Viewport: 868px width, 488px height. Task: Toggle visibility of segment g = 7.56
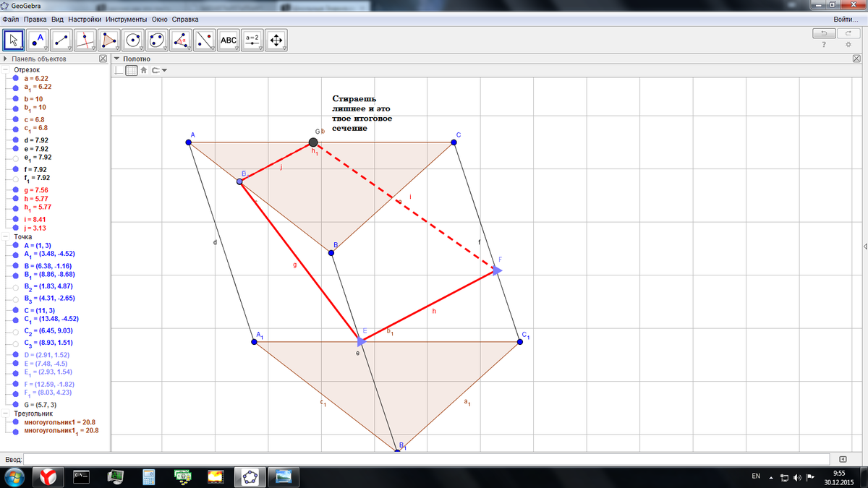(16, 189)
